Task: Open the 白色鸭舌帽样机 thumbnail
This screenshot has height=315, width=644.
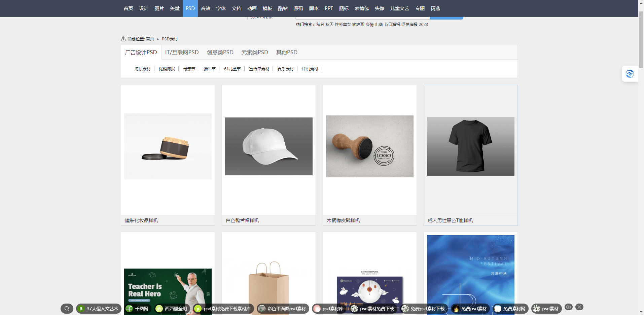Action: click(269, 146)
